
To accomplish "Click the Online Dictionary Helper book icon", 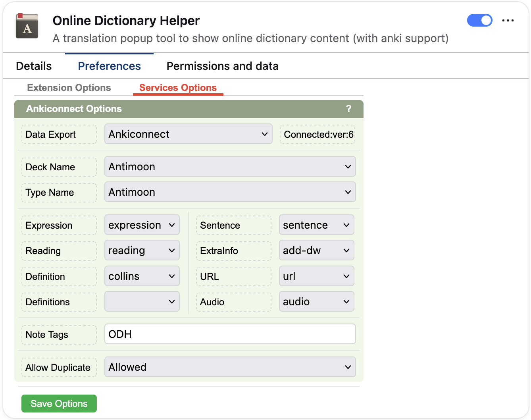I will (27, 26).
